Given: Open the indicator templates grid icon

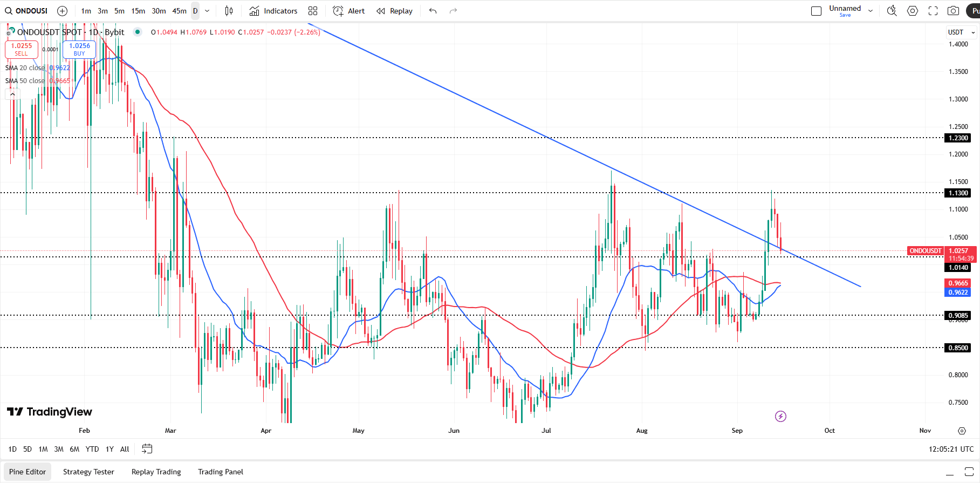Looking at the screenshot, I should 313,11.
